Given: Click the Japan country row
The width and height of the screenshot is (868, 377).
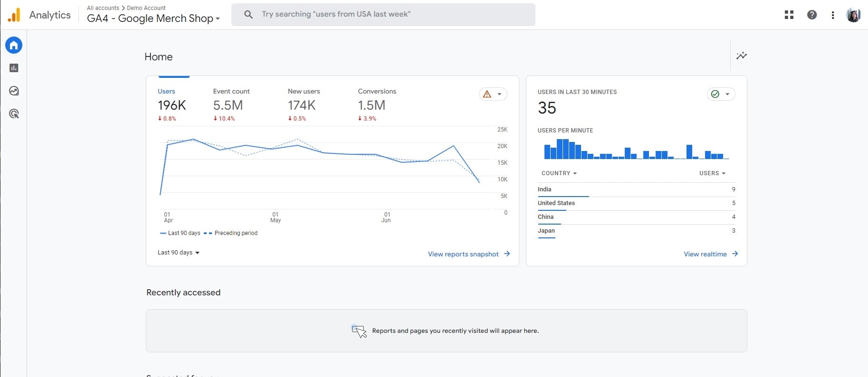Looking at the screenshot, I should pyautogui.click(x=637, y=231).
